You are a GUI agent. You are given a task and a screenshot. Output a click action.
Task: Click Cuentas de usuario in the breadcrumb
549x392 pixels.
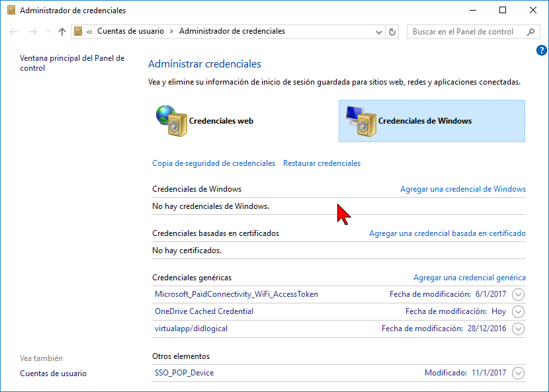coord(130,31)
